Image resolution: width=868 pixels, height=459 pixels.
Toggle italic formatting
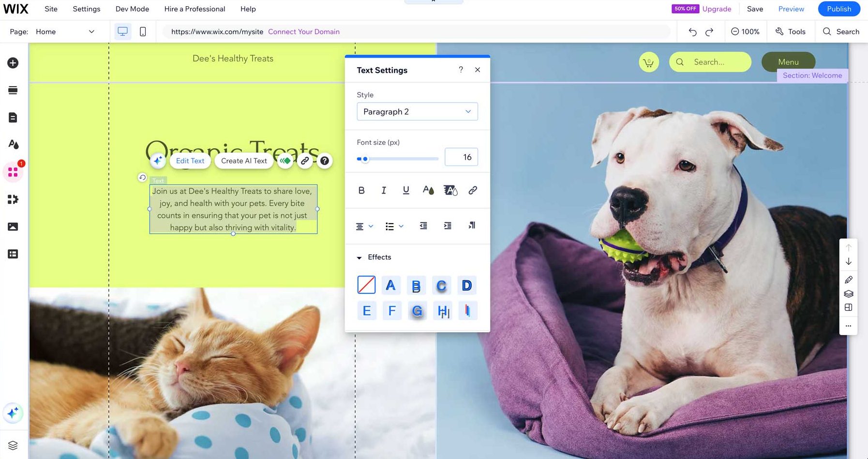[383, 190]
